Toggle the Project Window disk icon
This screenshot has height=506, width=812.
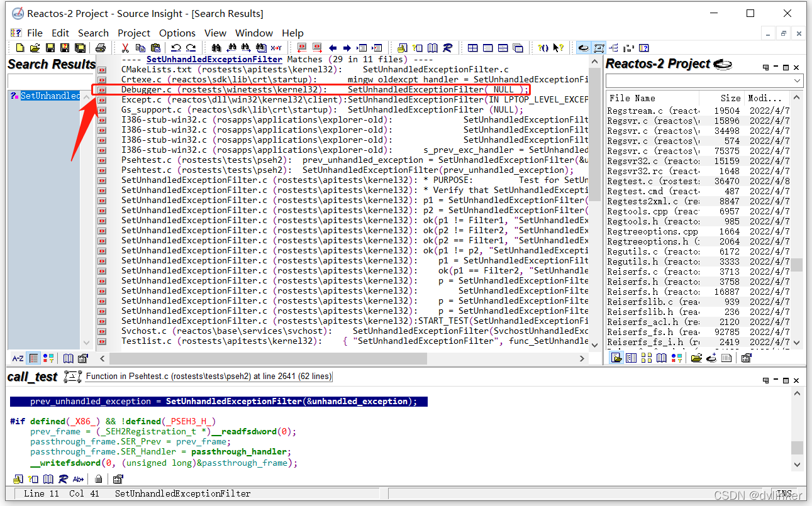pyautogui.click(x=583, y=48)
